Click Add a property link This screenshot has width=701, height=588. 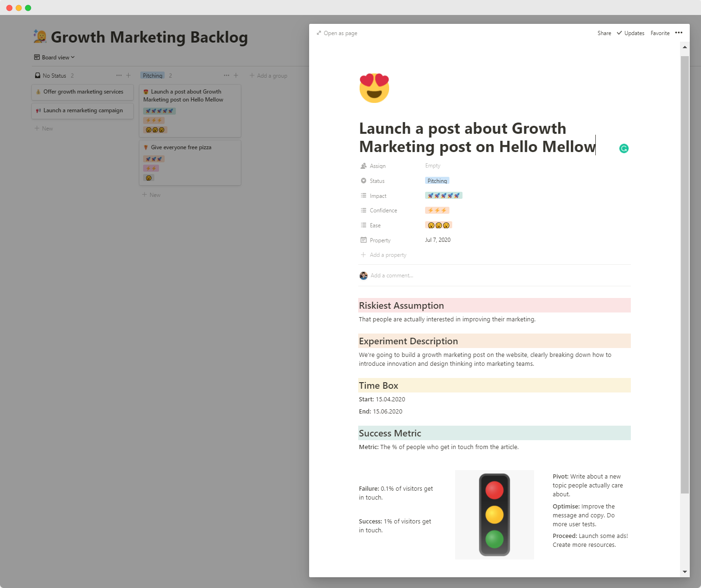(x=388, y=255)
